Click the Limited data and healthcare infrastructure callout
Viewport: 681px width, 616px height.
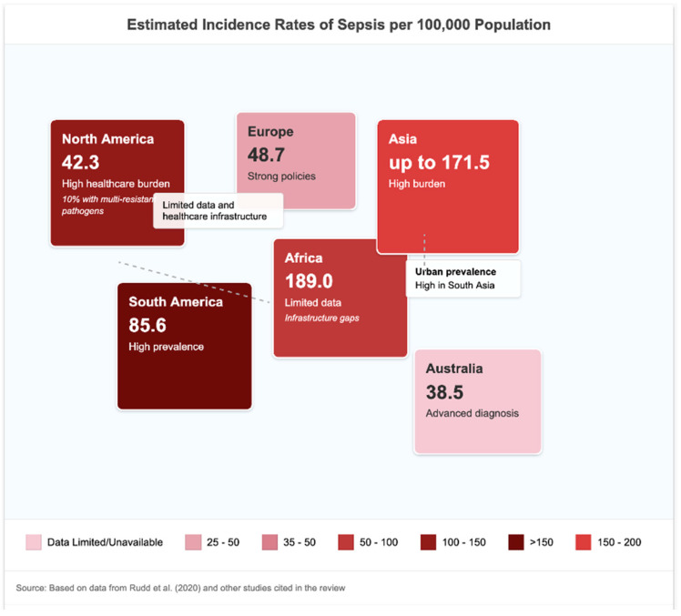pyautogui.click(x=218, y=210)
